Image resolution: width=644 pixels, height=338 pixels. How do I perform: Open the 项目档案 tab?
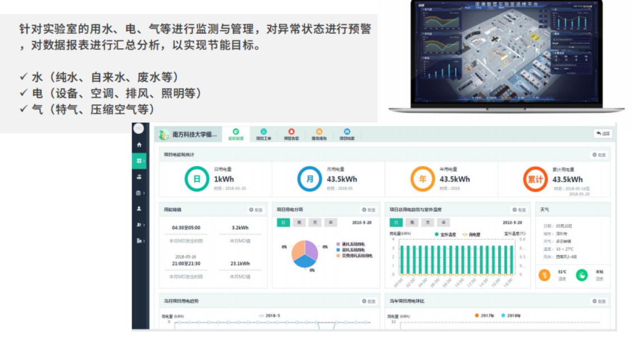[347, 135]
